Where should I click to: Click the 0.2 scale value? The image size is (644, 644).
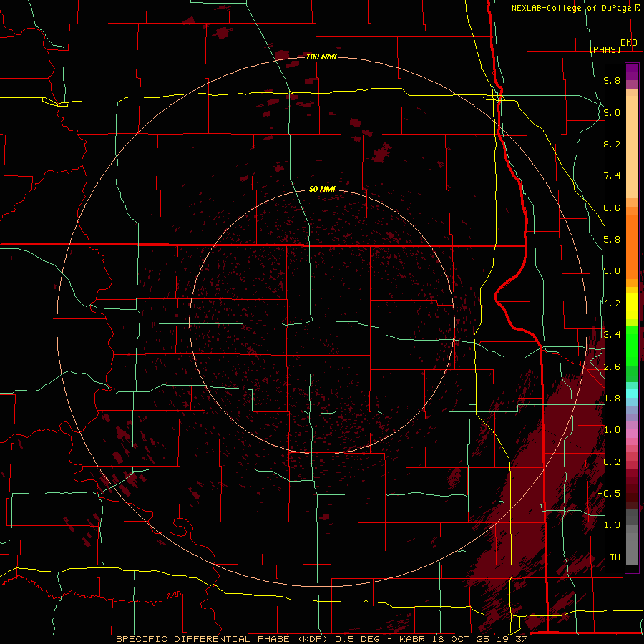pos(612,462)
